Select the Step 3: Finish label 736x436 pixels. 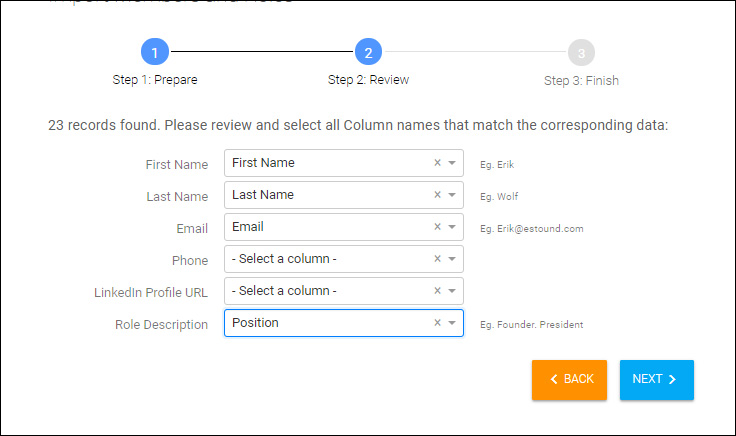click(x=582, y=81)
